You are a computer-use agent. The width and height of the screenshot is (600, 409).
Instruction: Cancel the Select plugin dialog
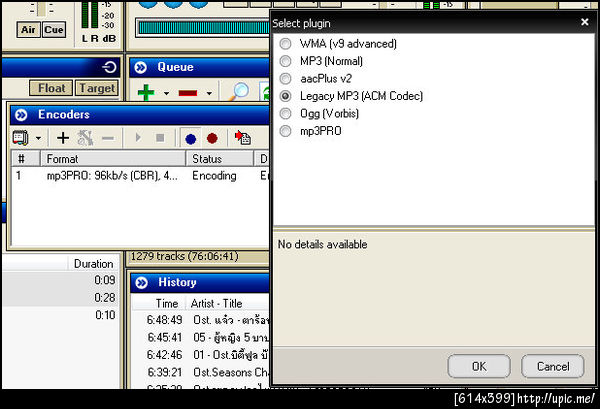tap(553, 366)
